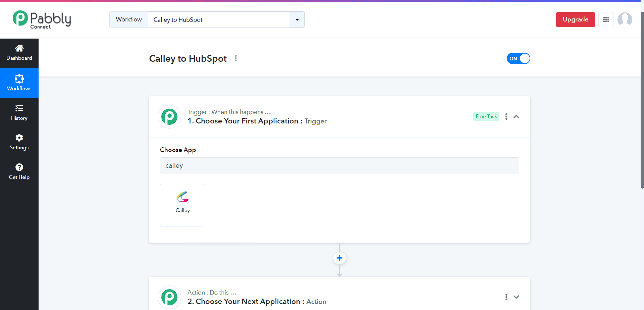Select the Calley app card
The width and height of the screenshot is (644, 310).
182,205
